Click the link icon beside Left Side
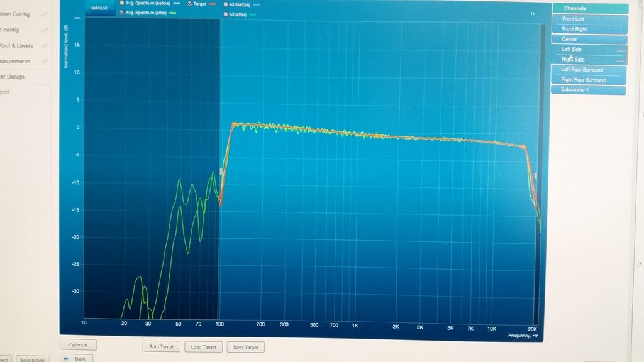Viewport: 644px width, 362px height. [620, 50]
